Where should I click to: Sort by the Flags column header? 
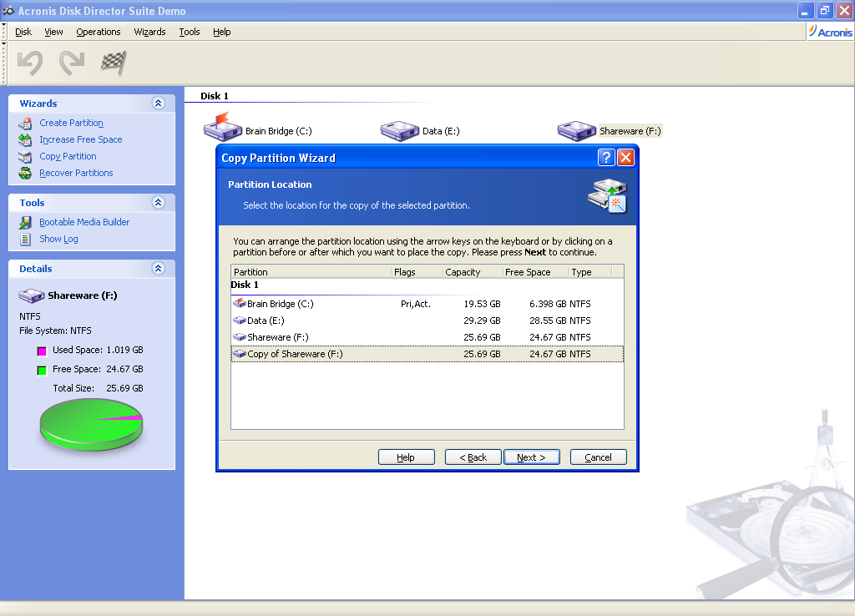(x=417, y=272)
